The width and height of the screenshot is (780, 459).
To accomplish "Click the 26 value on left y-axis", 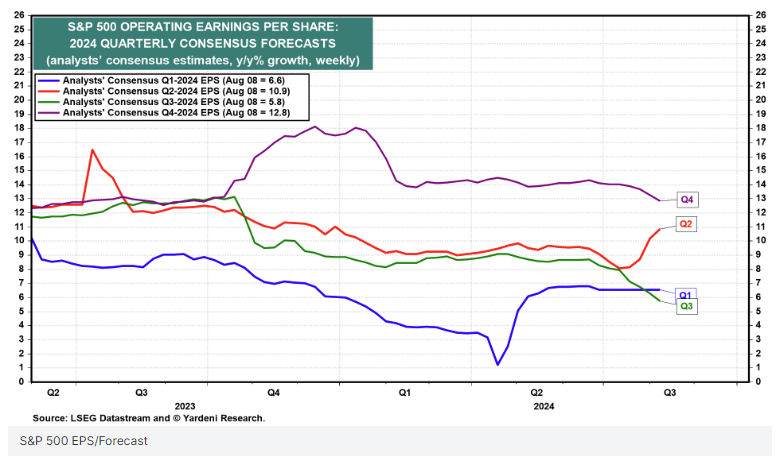I will (x=18, y=15).
